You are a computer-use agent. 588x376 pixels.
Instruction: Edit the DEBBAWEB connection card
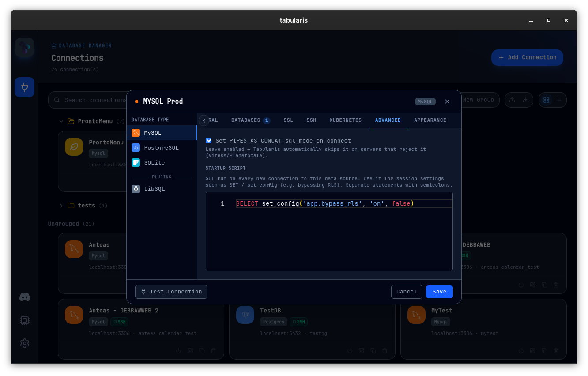[x=533, y=285]
